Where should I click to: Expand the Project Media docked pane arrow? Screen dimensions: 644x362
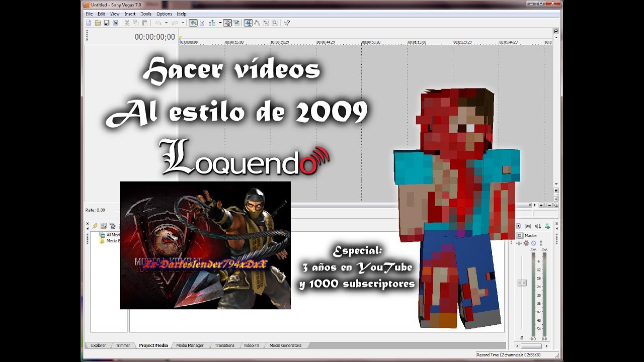88,229
